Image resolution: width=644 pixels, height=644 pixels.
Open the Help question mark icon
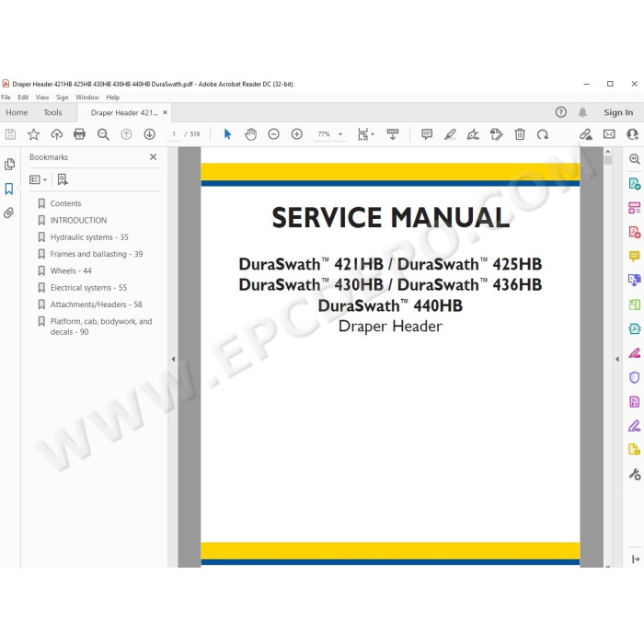point(561,112)
